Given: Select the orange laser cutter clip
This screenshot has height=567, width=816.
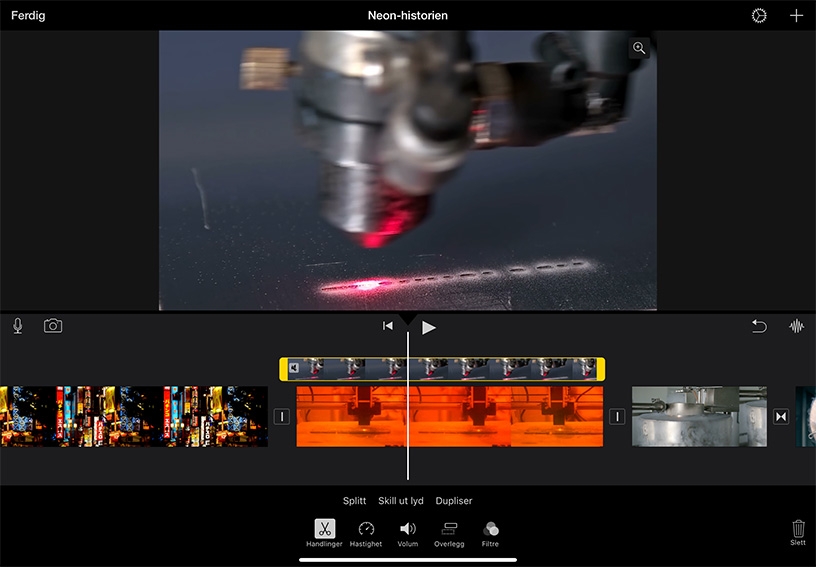Looking at the screenshot, I should (450, 416).
